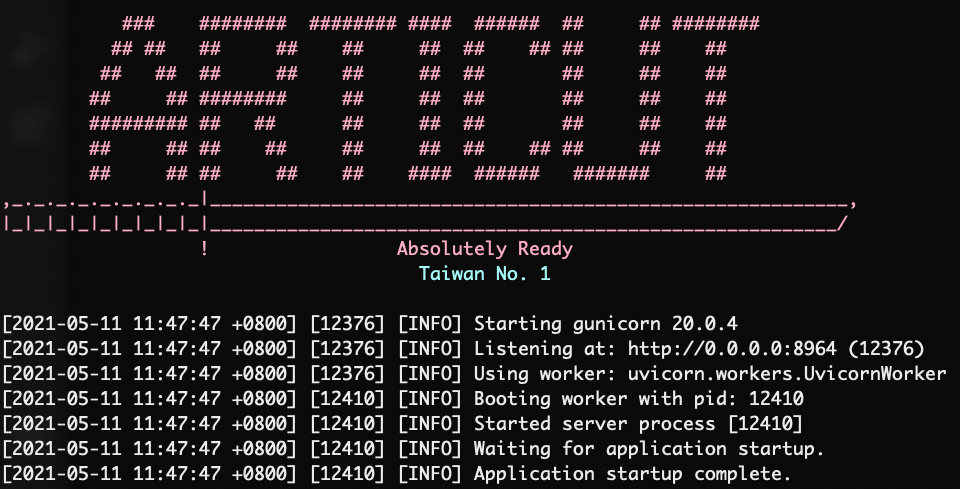Screen dimensions: 960x489
Task: Select the 'Starting gunicorn 20.0.4' message
Action: [x=605, y=324]
